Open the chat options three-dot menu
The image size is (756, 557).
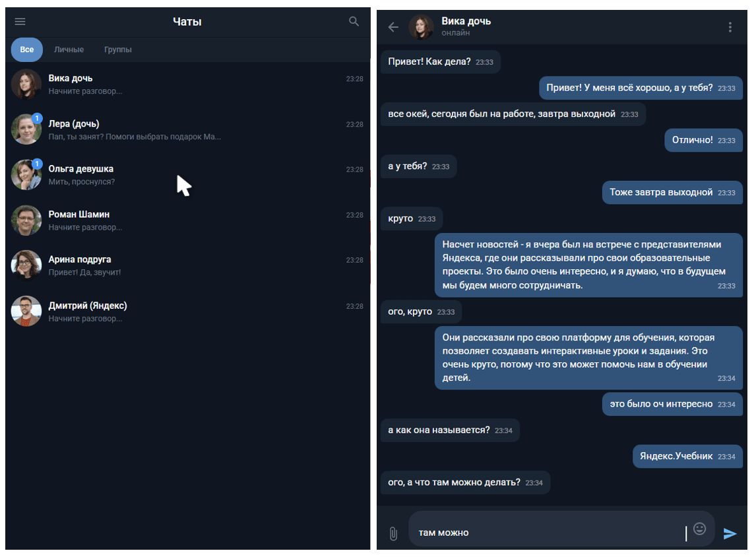click(x=730, y=26)
